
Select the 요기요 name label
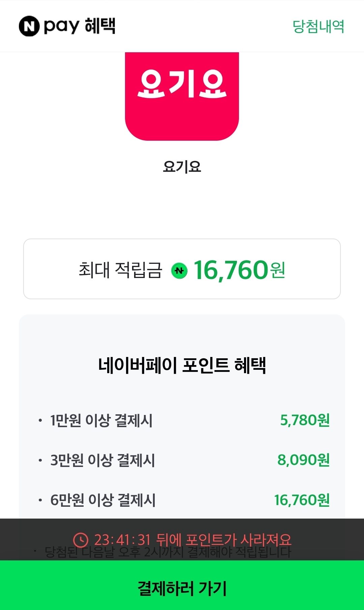tap(182, 167)
